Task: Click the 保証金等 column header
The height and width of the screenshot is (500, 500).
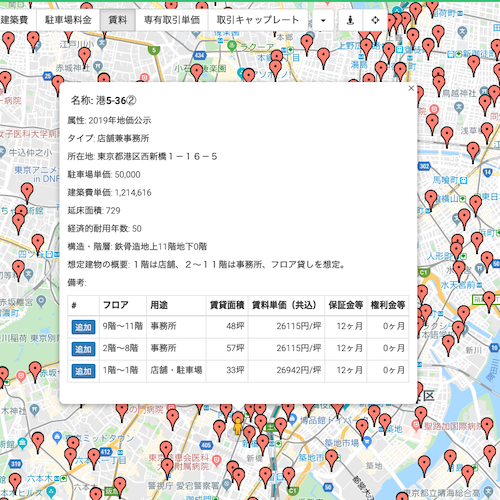Action: pyautogui.click(x=346, y=305)
